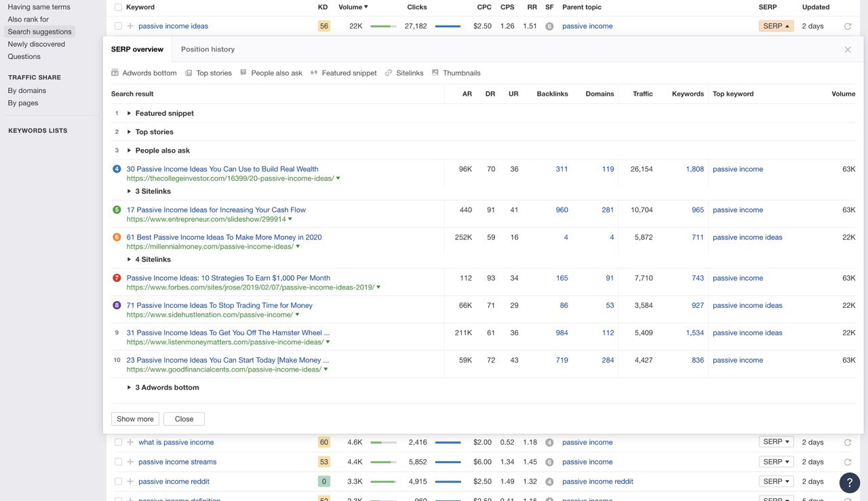Open the forbes.com Passive Income Ideas result link
Image resolution: width=868 pixels, height=501 pixels.
pyautogui.click(x=228, y=278)
